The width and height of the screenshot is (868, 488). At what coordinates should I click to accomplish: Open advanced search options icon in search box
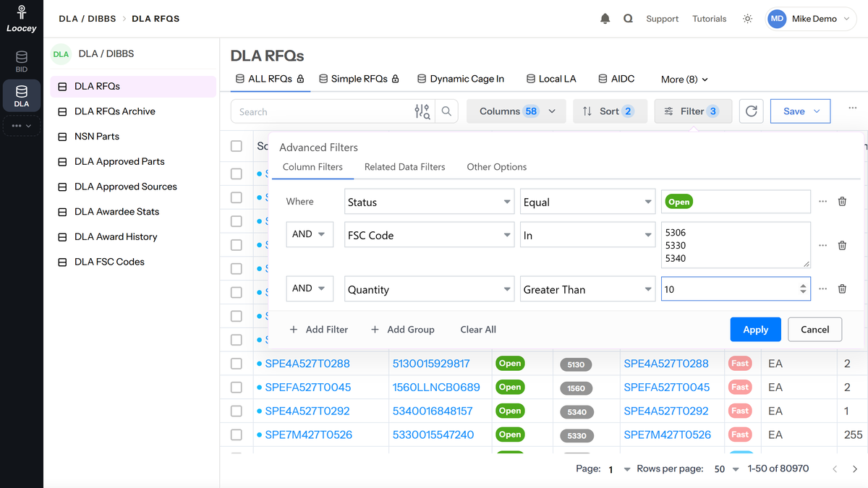pos(422,111)
